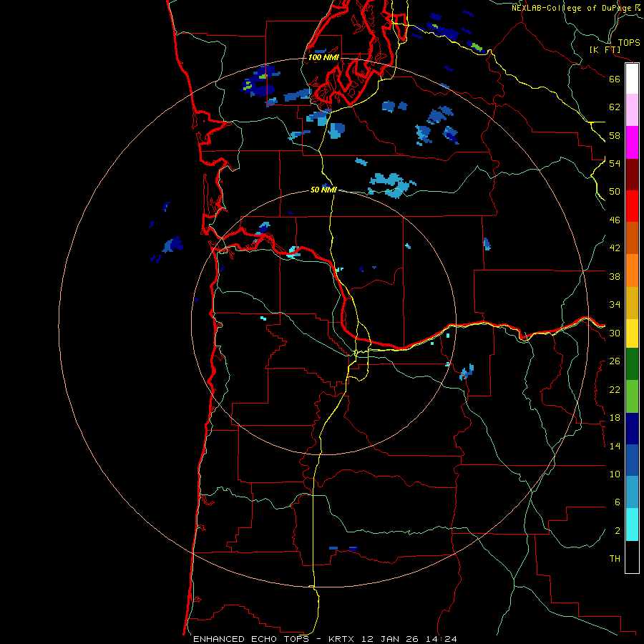Click the medium blue 10-14 legend swatch
The width and height of the screenshot is (644, 644).
pos(632,460)
